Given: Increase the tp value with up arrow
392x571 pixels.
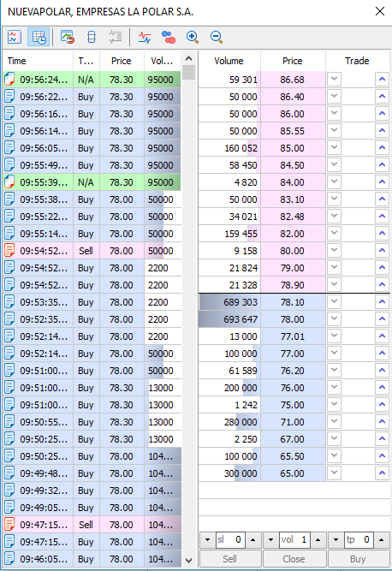Looking at the screenshot, I should tap(381, 539).
